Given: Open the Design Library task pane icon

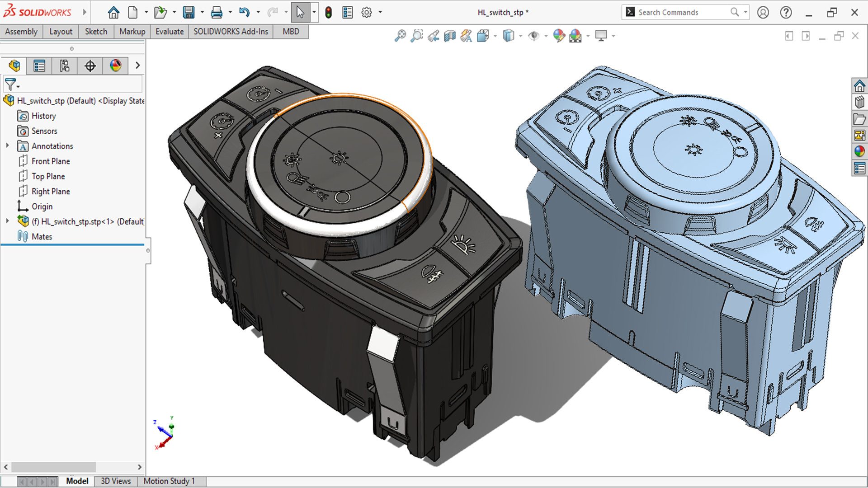Looking at the screenshot, I should [x=859, y=103].
